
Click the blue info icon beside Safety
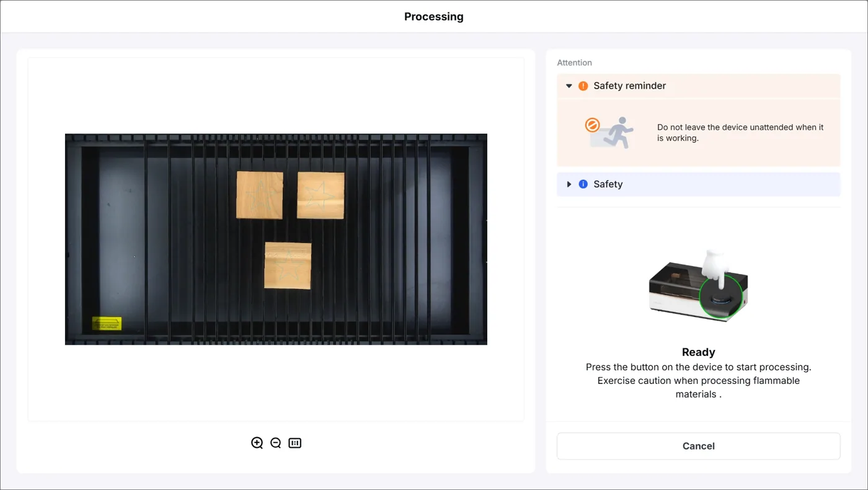(x=583, y=184)
